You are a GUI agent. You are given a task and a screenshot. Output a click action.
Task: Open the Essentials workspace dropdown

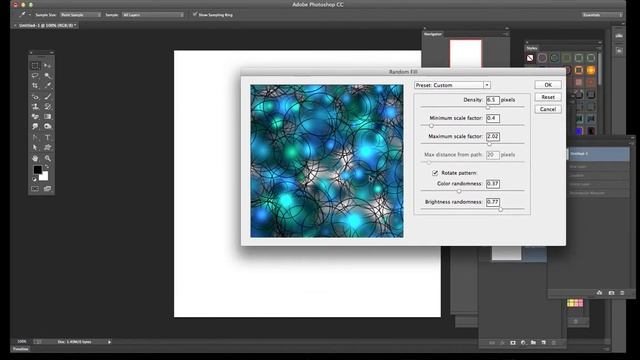coord(602,15)
